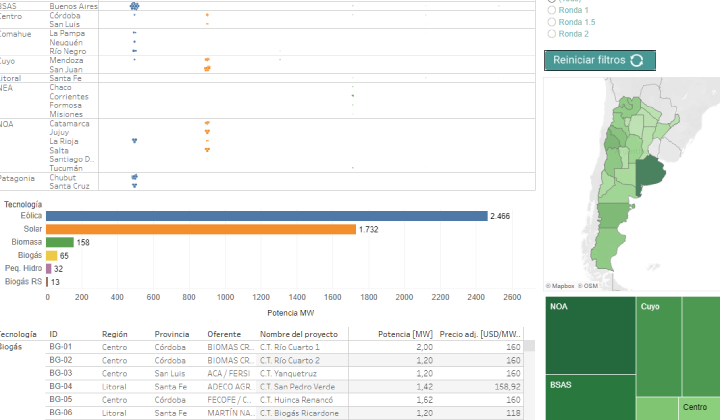Click project C.T. Huinca Renancó
This screenshot has width=720, height=420.
click(297, 400)
